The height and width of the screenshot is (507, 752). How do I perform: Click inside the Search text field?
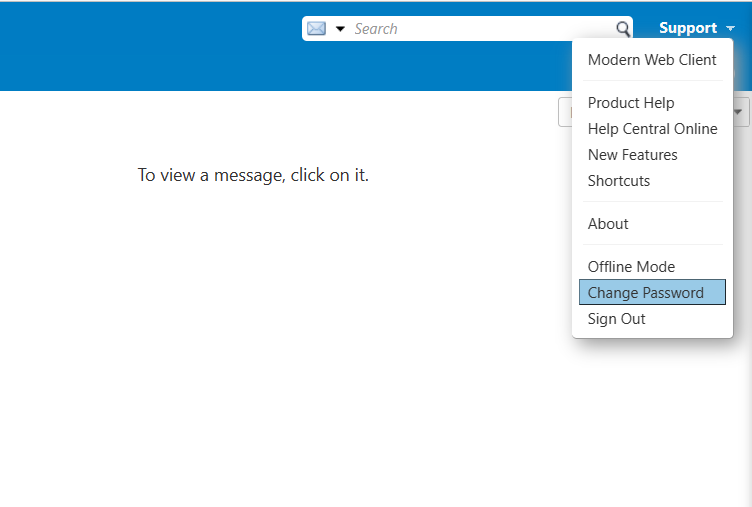(x=480, y=29)
